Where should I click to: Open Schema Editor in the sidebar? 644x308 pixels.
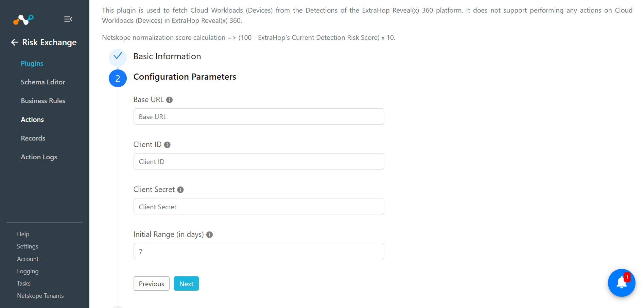[x=43, y=82]
